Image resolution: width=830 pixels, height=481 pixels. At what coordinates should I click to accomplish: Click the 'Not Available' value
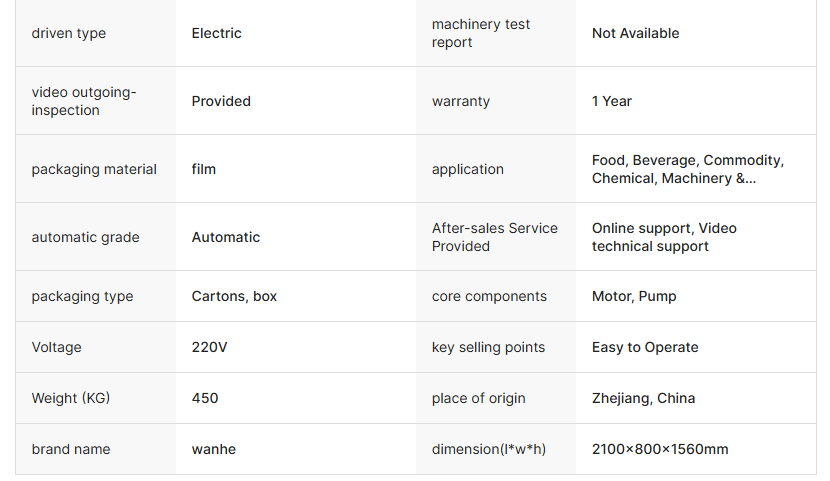pos(635,33)
